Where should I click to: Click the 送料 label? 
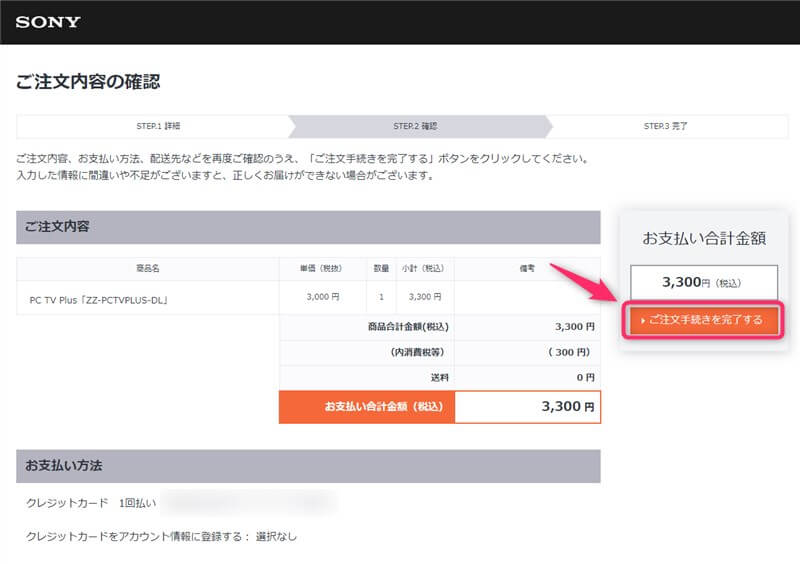[439, 378]
